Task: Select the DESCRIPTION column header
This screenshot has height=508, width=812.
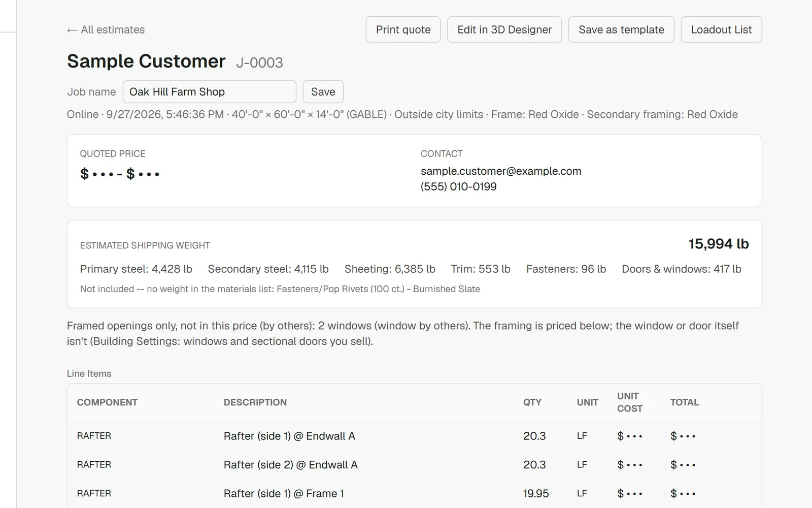Action: (x=255, y=402)
